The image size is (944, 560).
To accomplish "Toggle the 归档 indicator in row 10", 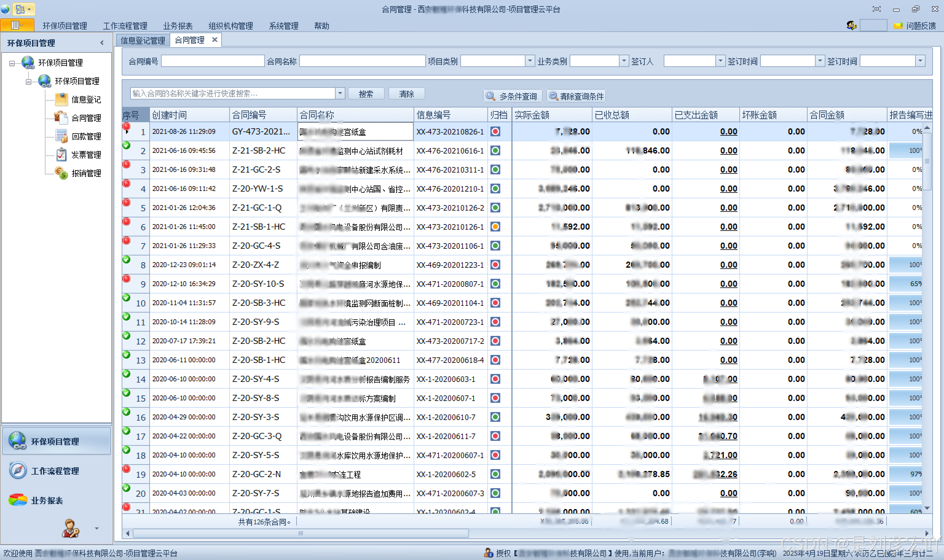I will click(495, 303).
